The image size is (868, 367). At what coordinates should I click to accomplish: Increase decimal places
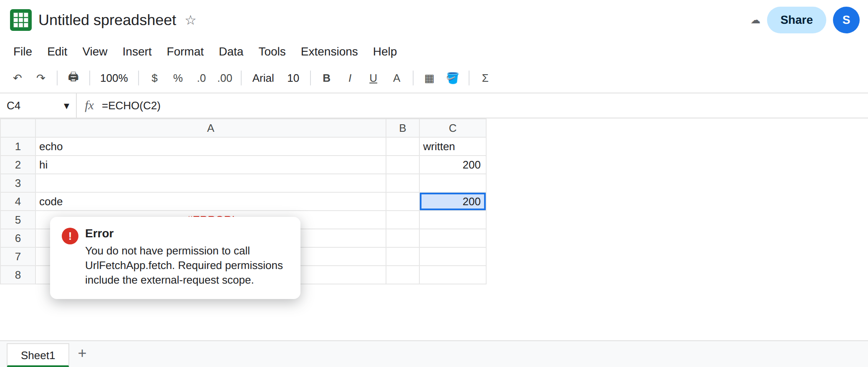pyautogui.click(x=225, y=78)
